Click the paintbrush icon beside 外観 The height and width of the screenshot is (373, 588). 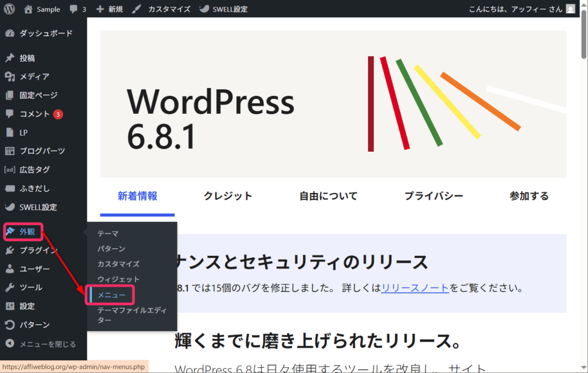(x=10, y=232)
